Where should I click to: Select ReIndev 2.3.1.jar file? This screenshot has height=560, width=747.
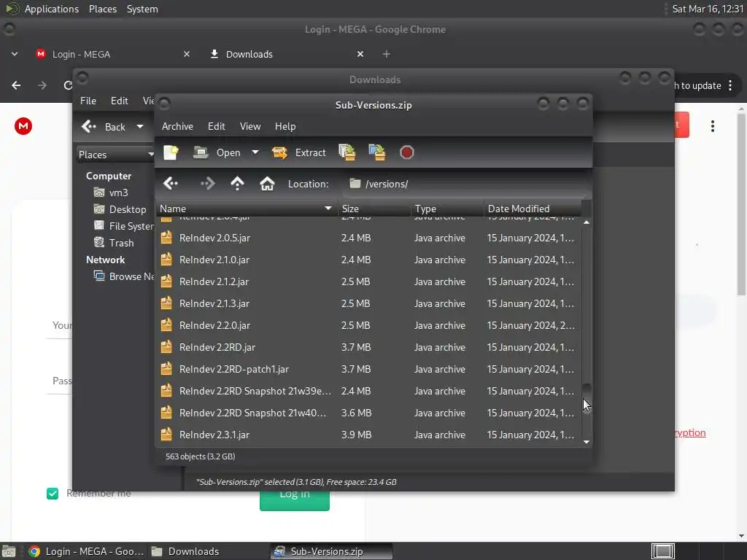[368, 435]
